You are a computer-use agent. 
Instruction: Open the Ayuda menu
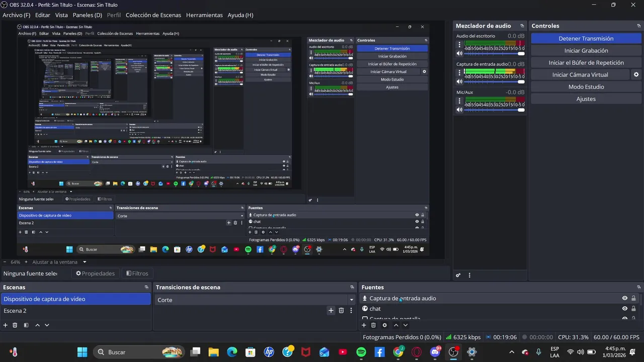240,15
